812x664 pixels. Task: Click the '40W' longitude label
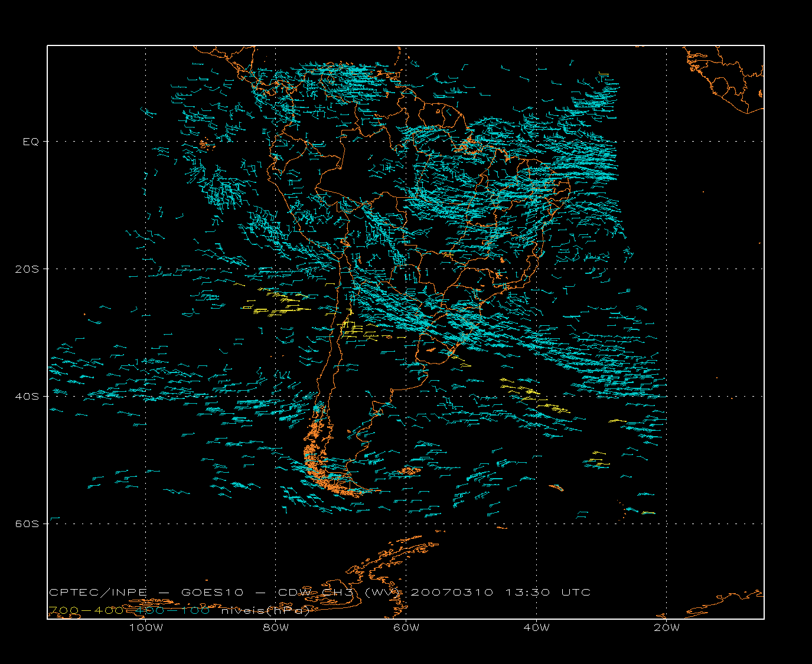tap(536, 627)
